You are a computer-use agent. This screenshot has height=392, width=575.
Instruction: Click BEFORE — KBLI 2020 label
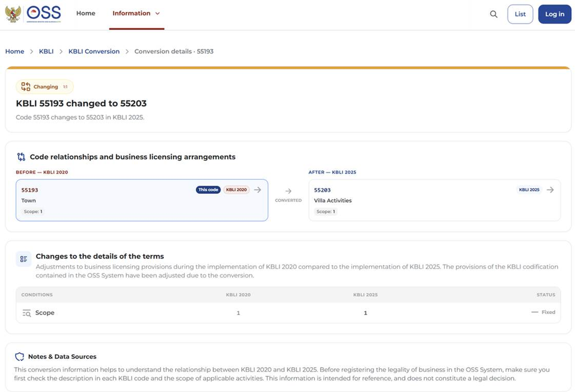[42, 172]
